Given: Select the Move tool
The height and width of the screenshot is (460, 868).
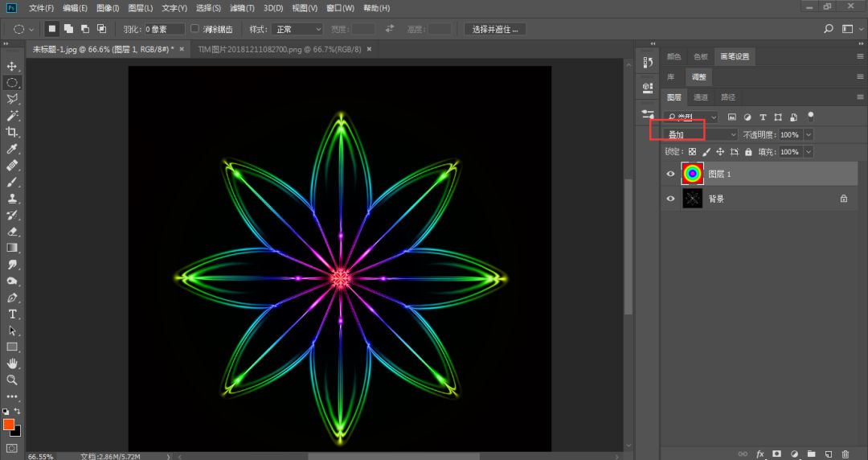Looking at the screenshot, I should click(x=11, y=67).
